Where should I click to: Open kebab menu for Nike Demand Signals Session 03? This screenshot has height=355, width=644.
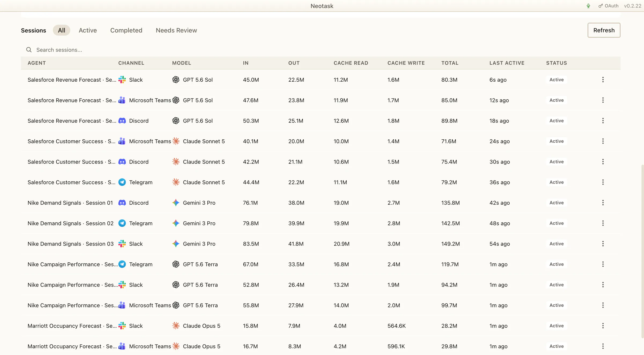pyautogui.click(x=603, y=244)
